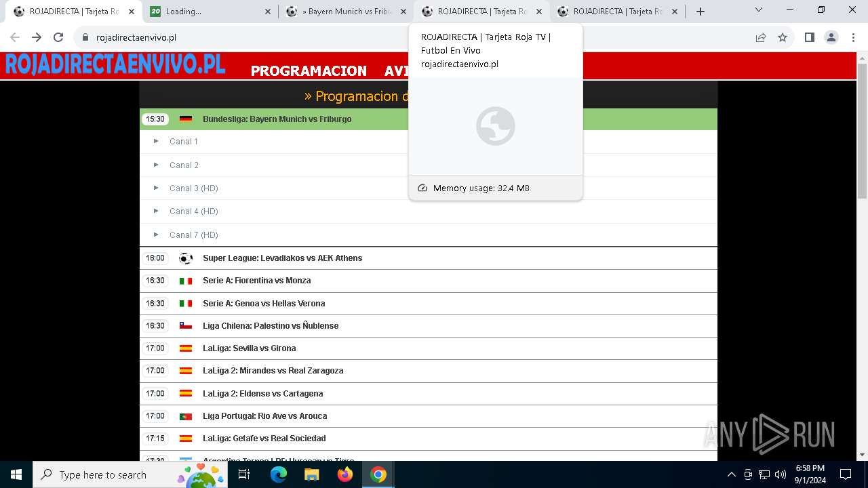The image size is (868, 488).
Task: Click the browser forward arrow
Action: [x=37, y=37]
